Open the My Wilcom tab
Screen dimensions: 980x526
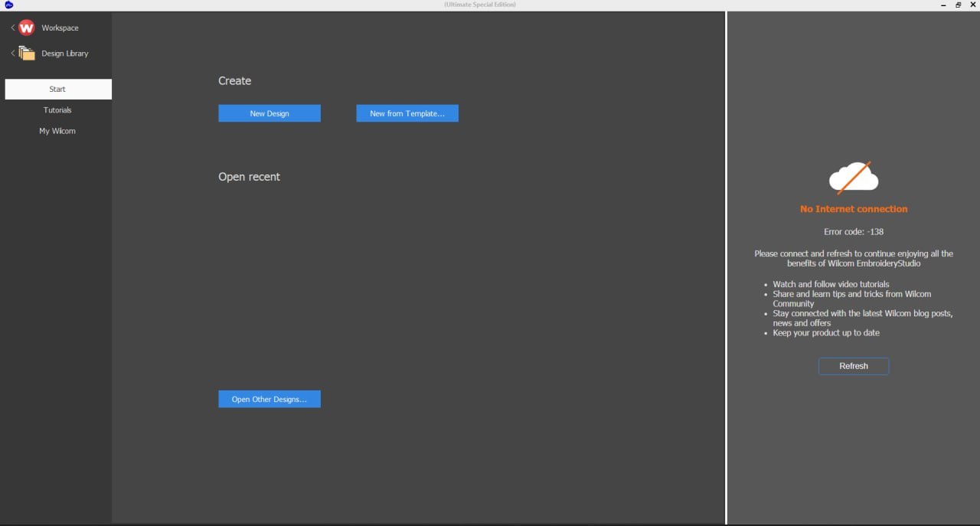pos(57,131)
